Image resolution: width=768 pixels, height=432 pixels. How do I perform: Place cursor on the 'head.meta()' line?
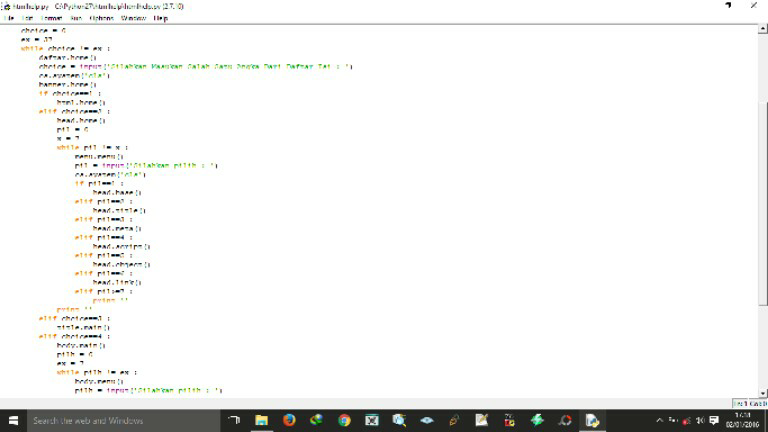pos(117,229)
